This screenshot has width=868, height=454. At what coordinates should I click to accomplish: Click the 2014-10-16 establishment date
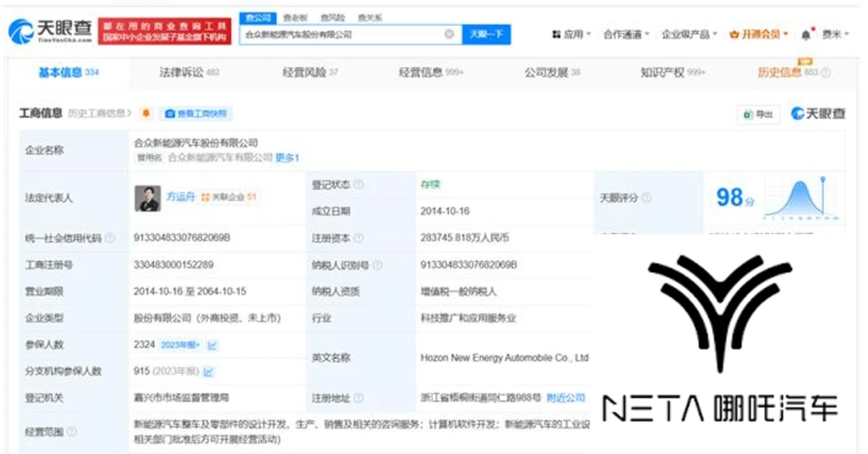[445, 211]
